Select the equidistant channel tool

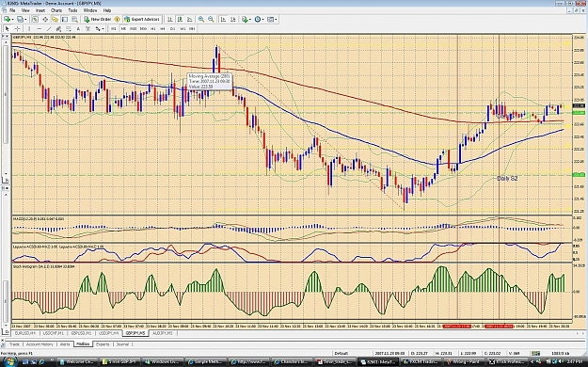pyautogui.click(x=58, y=28)
